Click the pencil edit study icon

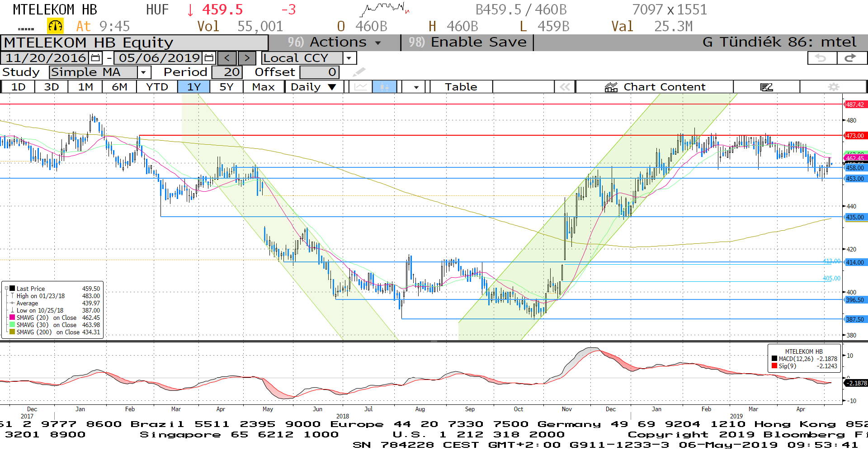[359, 72]
